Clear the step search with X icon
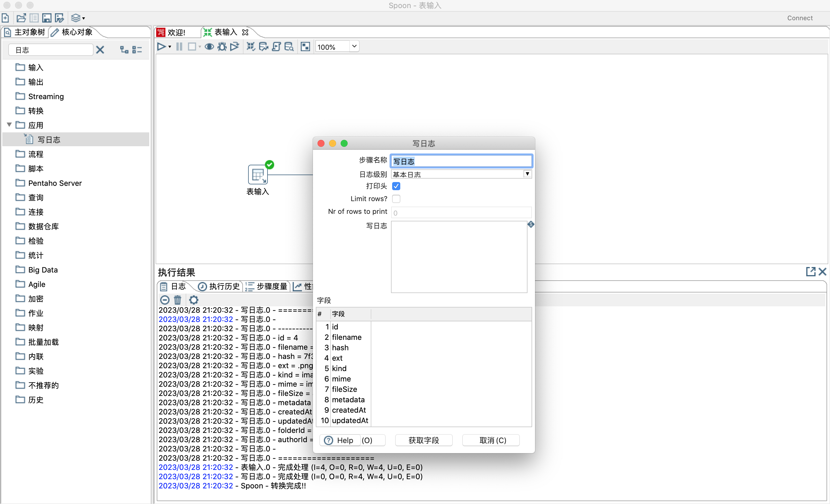This screenshot has width=830, height=504. pyautogui.click(x=100, y=50)
